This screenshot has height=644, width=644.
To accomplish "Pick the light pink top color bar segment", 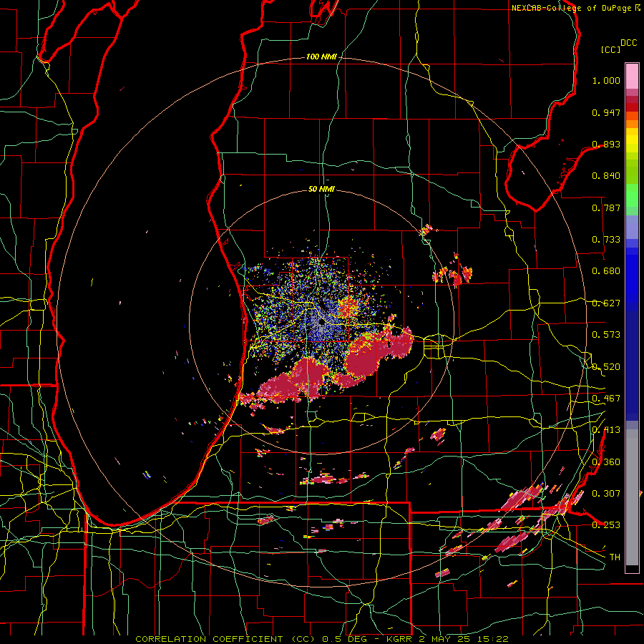I will [632, 76].
